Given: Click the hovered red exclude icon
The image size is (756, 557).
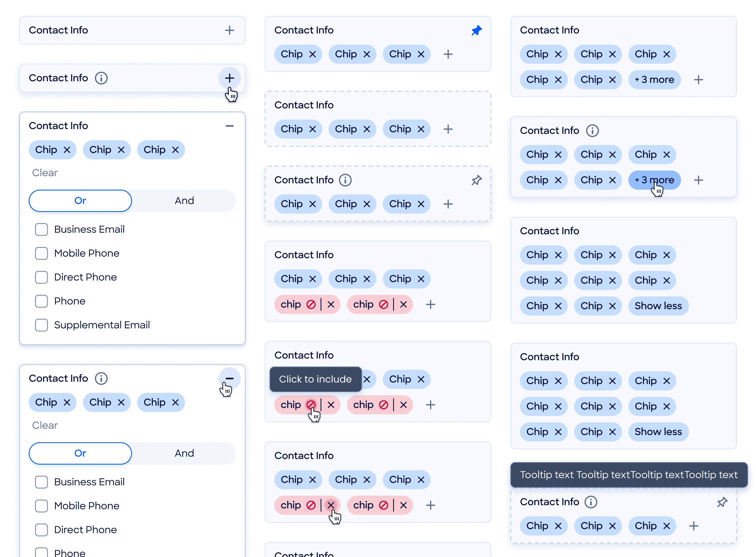Looking at the screenshot, I should [x=310, y=404].
